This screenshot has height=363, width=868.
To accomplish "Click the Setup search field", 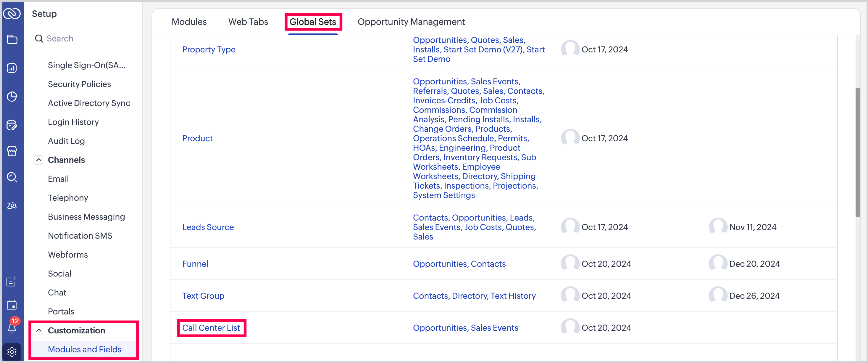I will click(x=84, y=39).
